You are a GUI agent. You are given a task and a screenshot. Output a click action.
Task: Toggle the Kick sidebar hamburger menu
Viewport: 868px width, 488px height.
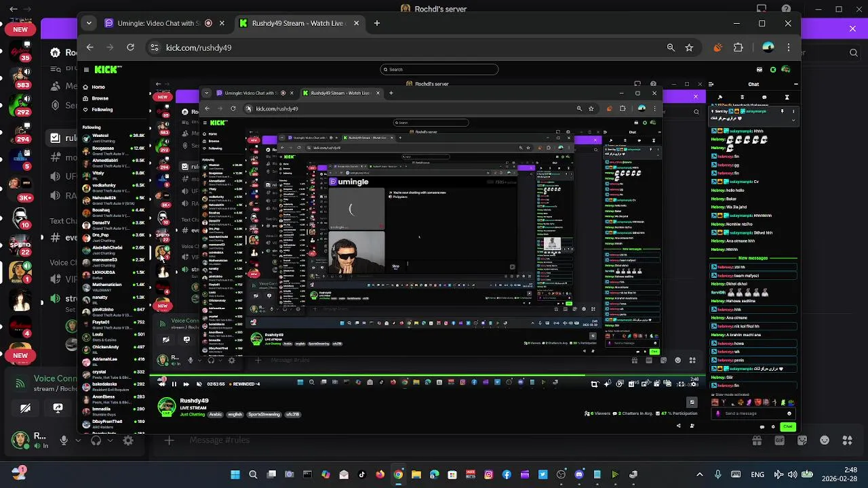pyautogui.click(x=85, y=70)
